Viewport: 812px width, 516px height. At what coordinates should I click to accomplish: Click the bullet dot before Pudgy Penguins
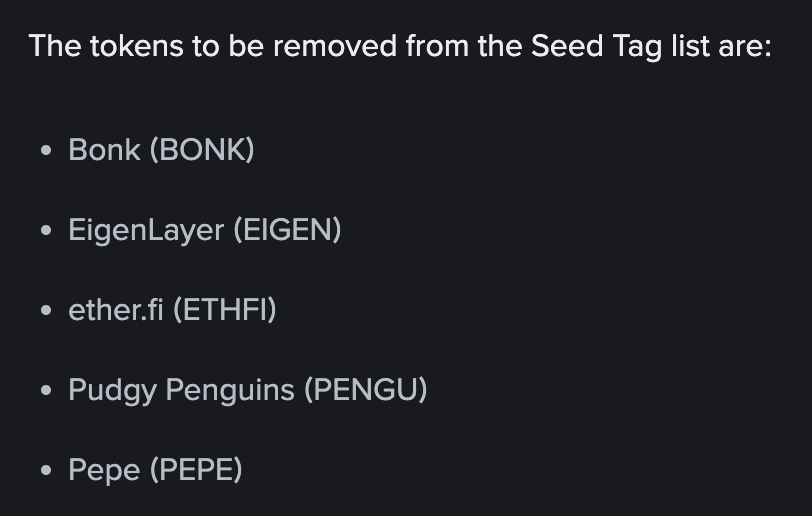coord(46,390)
